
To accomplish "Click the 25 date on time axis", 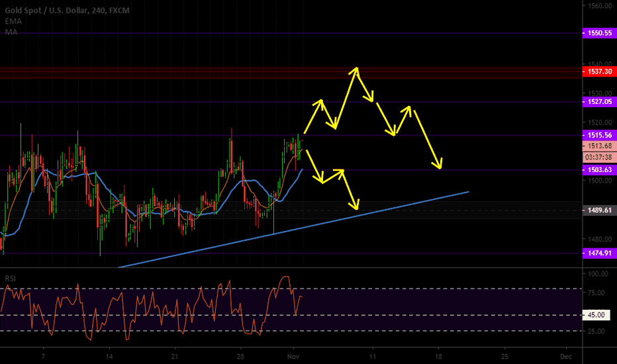I will pos(504,357).
